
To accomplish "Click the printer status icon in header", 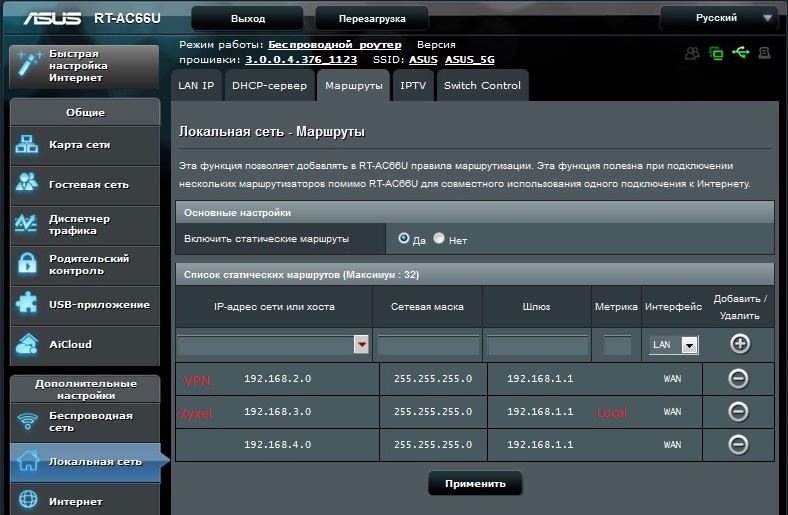I will (x=764, y=53).
